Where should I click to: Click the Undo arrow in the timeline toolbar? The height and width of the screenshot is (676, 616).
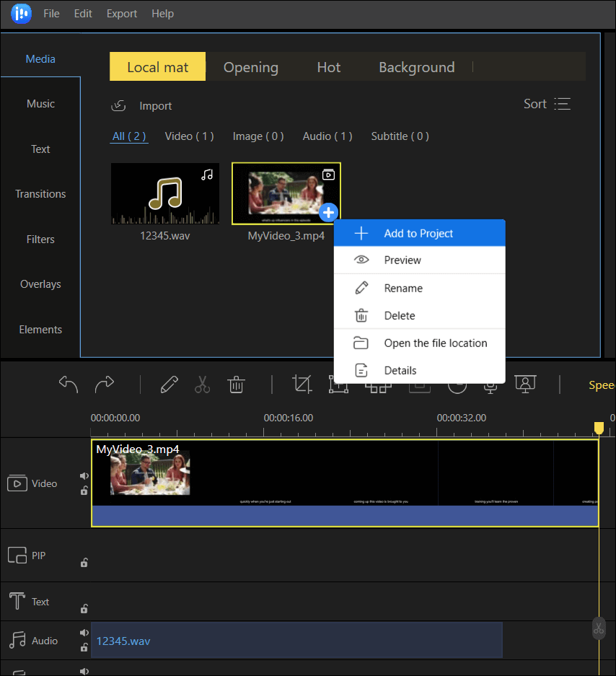coord(69,385)
